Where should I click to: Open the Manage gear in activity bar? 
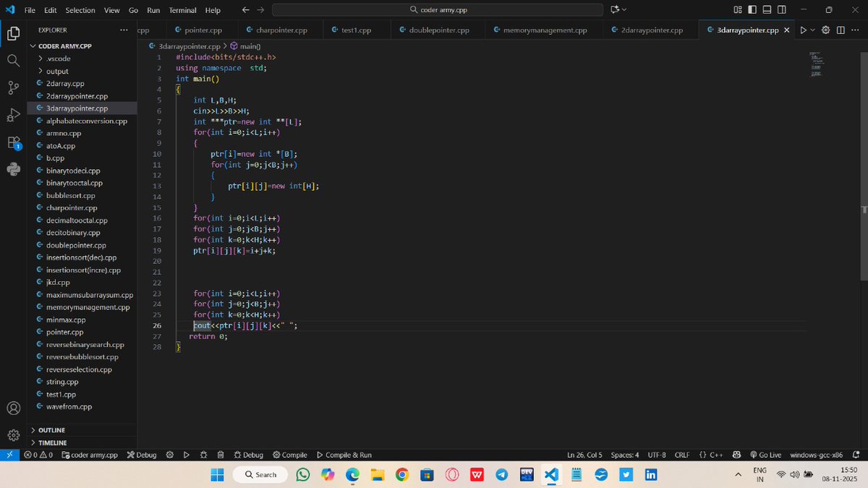(x=13, y=435)
